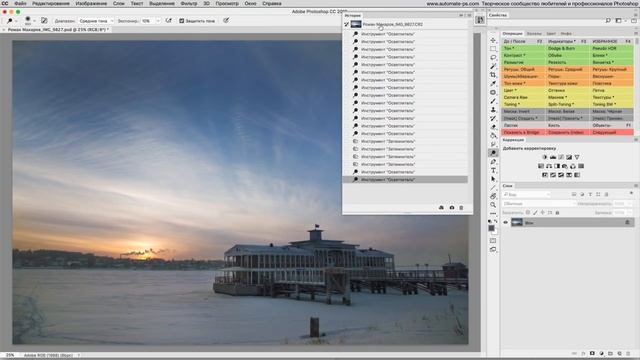Run the До / После action button
Screen dimensions: 640x360
[524, 41]
